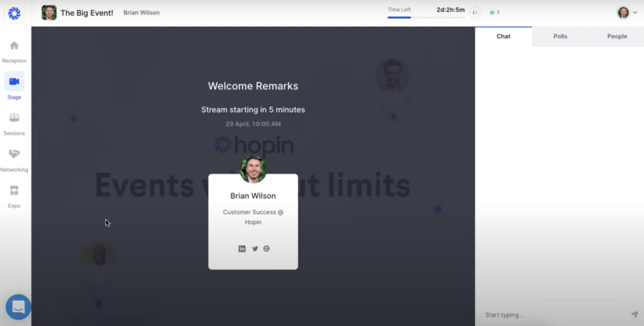Image resolution: width=644 pixels, height=326 pixels.
Task: Switch to the Polls tab
Action: [x=560, y=36]
